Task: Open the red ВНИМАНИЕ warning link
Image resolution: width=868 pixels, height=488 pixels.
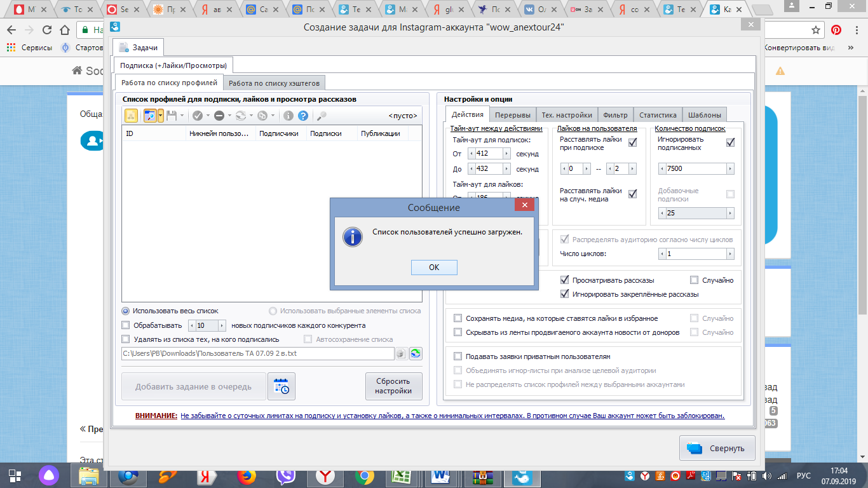Action: [156, 416]
